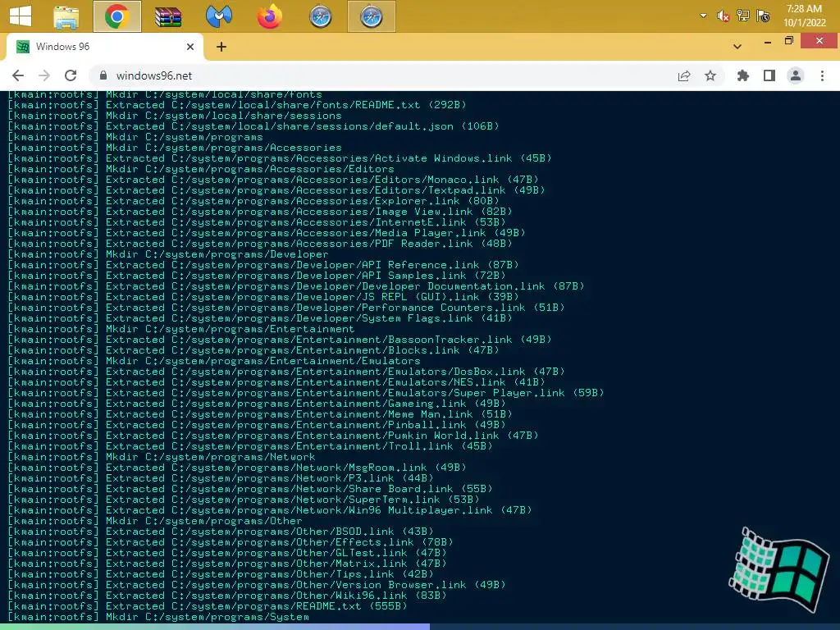
Task: Click the Activate Windows.link log line
Action: point(280,158)
